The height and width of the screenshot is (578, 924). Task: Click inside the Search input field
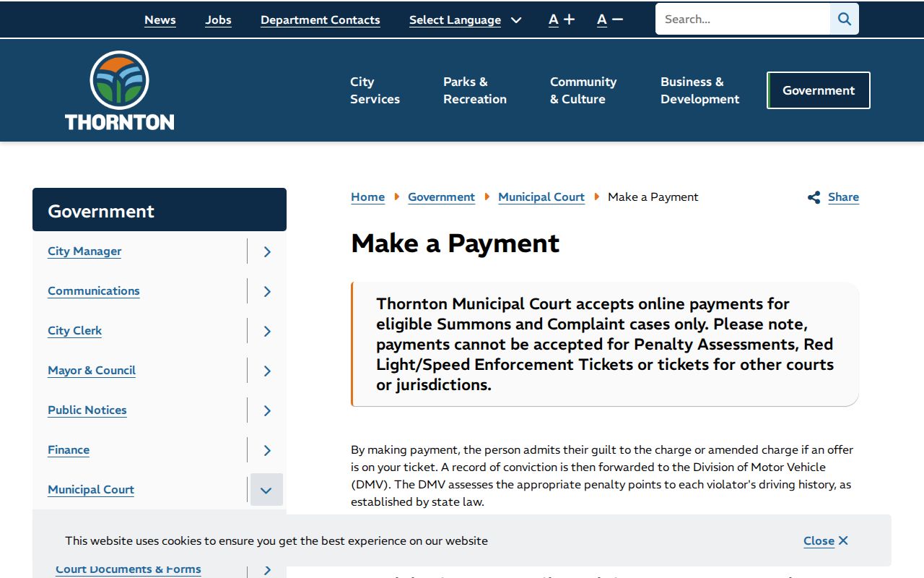[743, 20]
